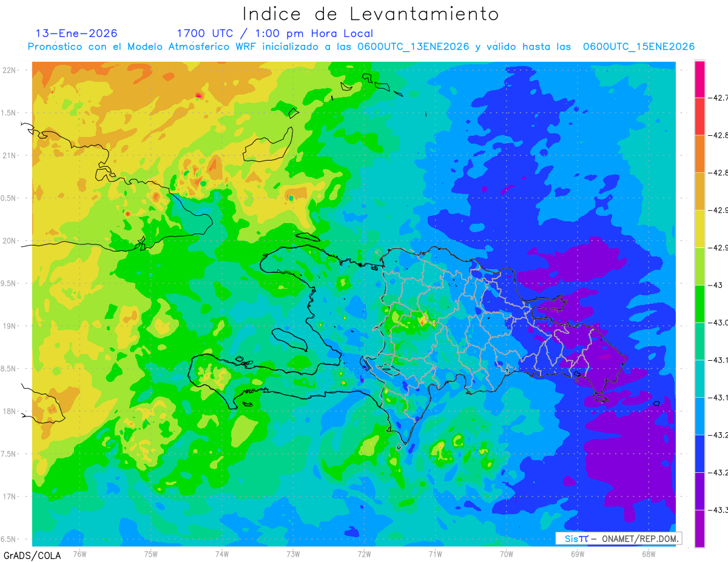
Task: Click the '70W' longitude label
Action: coord(507,554)
